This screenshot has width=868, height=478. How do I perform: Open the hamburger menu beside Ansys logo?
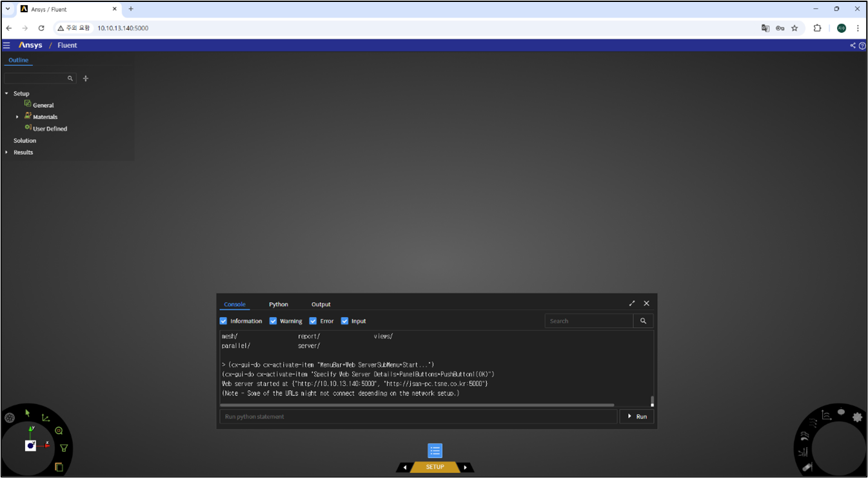click(x=6, y=45)
